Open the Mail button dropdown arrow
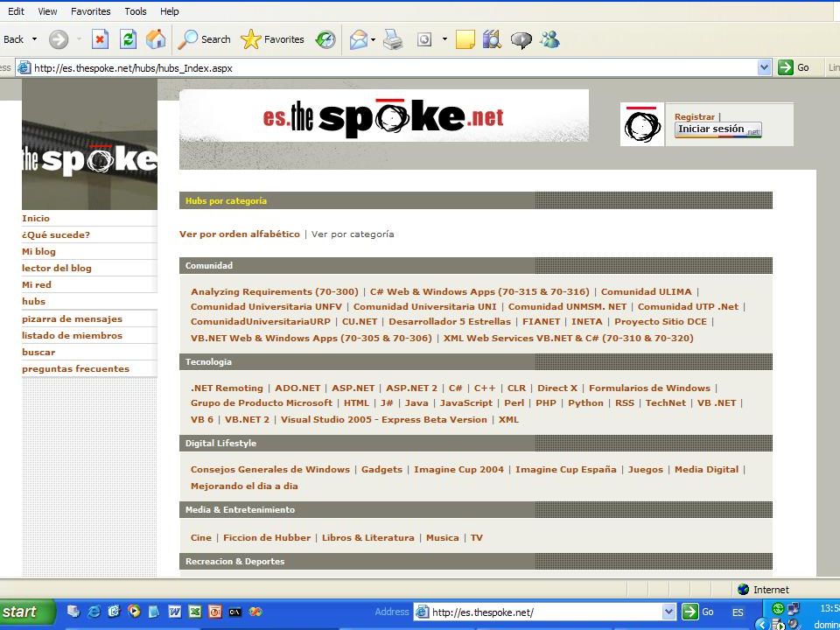The image size is (840, 630). 373,39
